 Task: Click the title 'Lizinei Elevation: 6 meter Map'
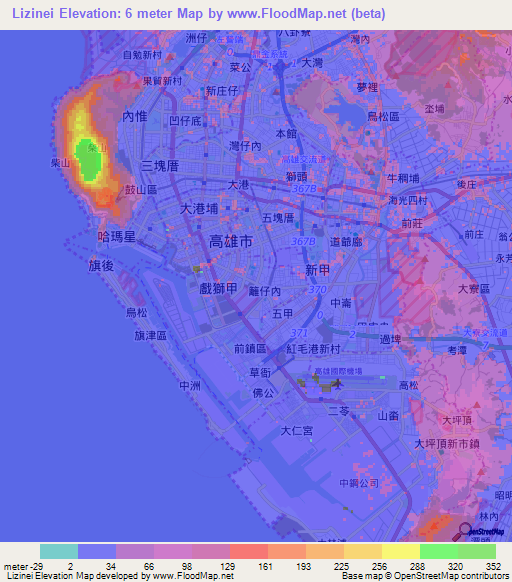[108, 14]
